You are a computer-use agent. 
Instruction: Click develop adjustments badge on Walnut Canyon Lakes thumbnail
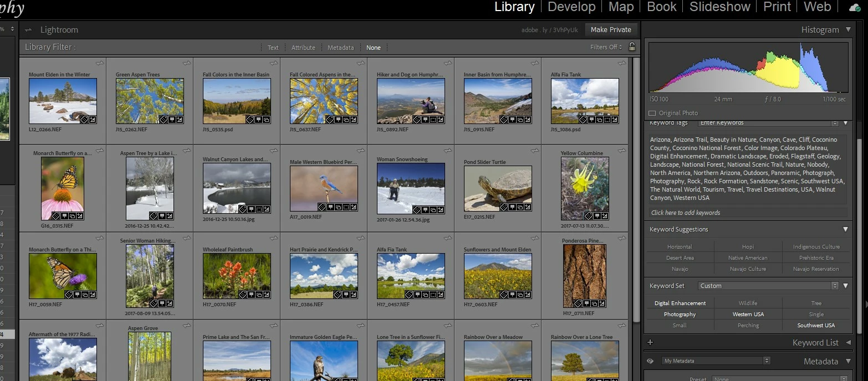267,209
